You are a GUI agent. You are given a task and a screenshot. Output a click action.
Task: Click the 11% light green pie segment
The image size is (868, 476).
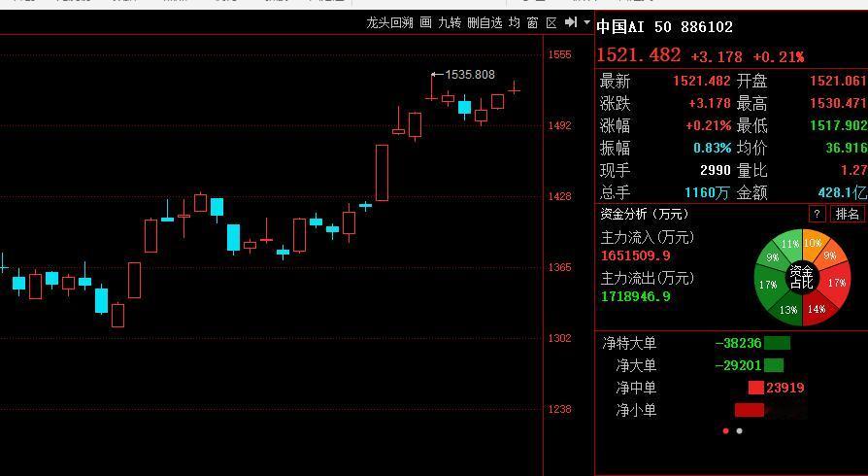790,244
